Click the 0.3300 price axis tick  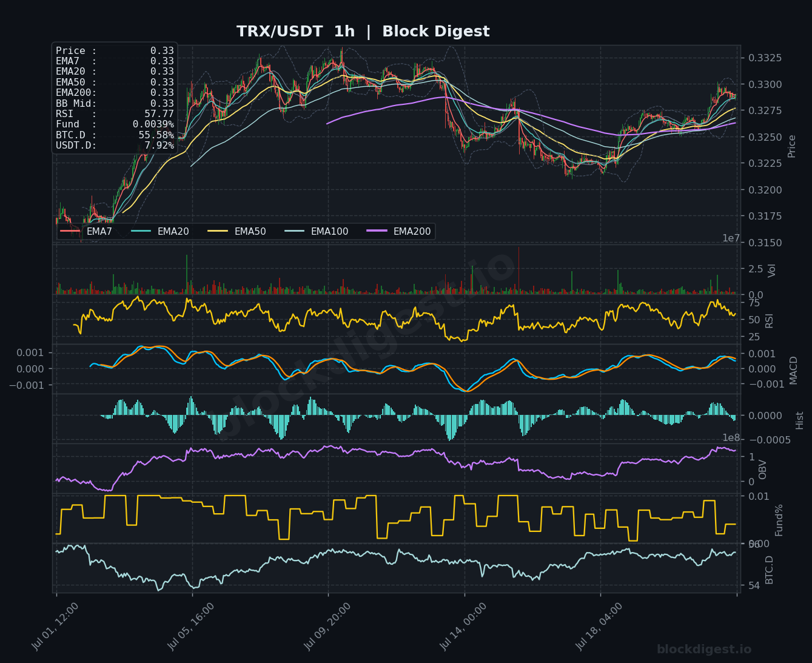(765, 84)
